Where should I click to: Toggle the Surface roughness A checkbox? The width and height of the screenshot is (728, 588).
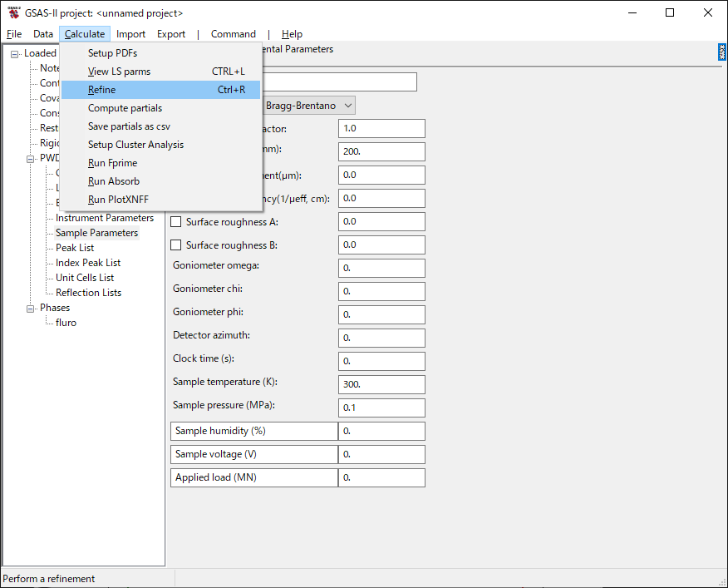[175, 222]
